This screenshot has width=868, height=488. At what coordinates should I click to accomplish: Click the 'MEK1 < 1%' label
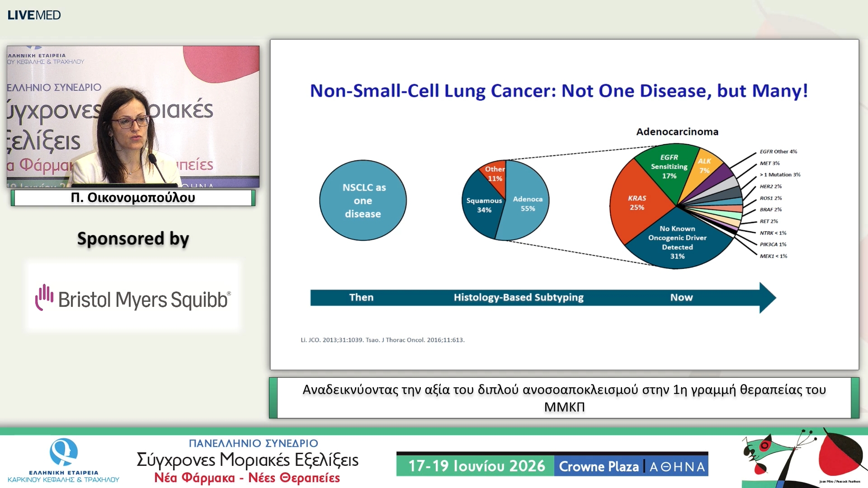(x=774, y=256)
